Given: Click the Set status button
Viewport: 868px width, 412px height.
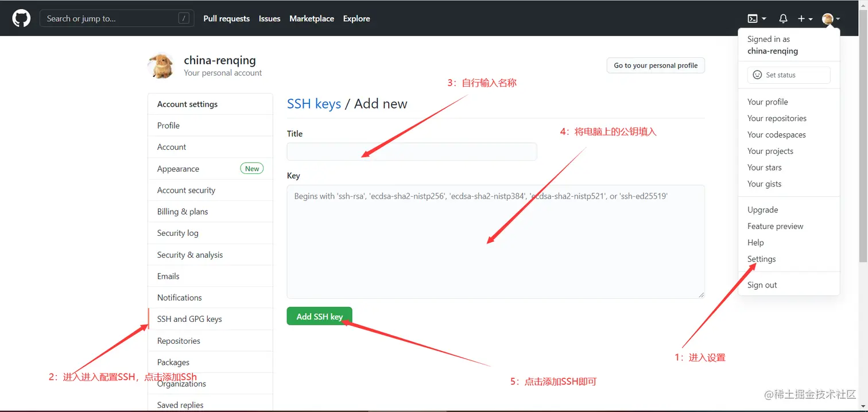Looking at the screenshot, I should pos(789,75).
